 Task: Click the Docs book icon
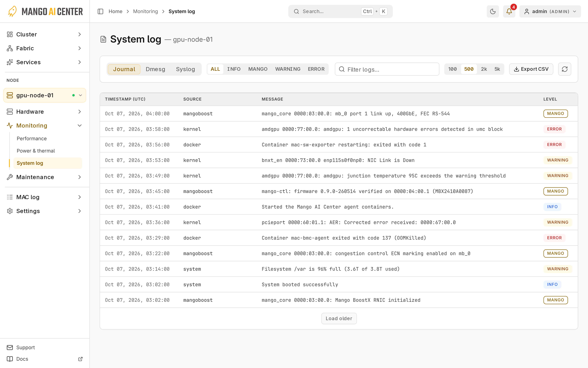10,359
